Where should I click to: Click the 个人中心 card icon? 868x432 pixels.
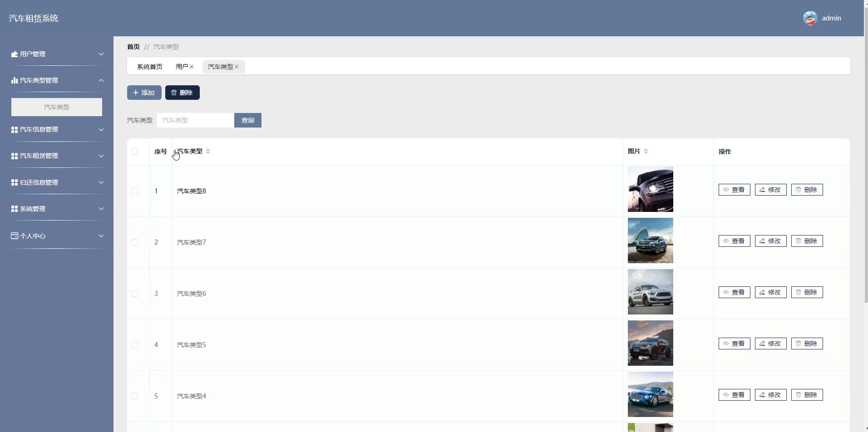15,236
